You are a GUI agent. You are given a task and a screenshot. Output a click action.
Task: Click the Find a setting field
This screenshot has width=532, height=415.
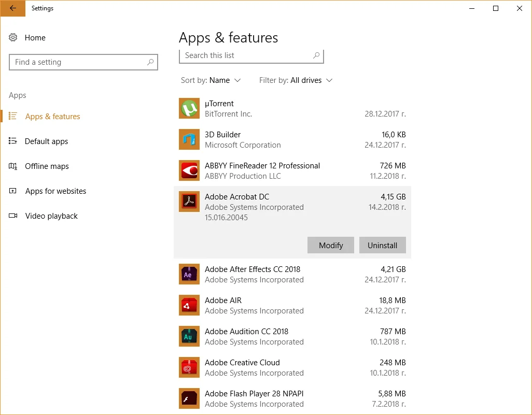83,62
